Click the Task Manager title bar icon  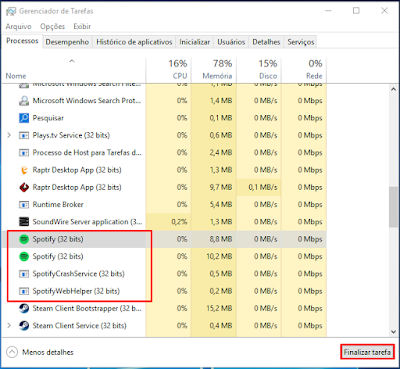pos(11,11)
